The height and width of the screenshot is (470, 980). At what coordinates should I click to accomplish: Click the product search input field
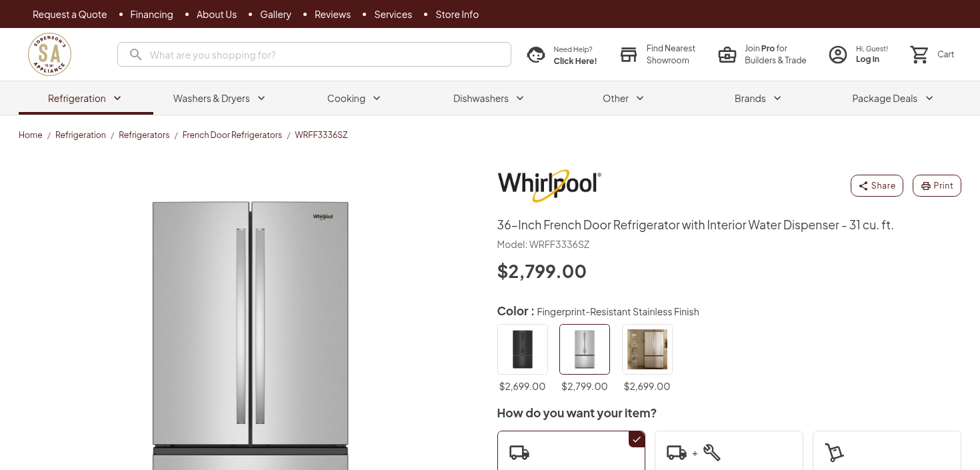click(327, 55)
